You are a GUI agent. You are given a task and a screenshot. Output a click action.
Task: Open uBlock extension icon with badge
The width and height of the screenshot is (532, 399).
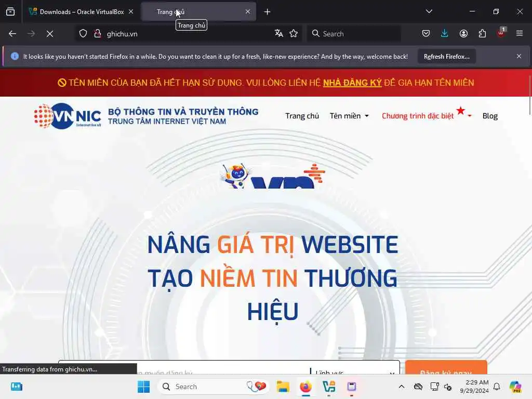tap(501, 33)
